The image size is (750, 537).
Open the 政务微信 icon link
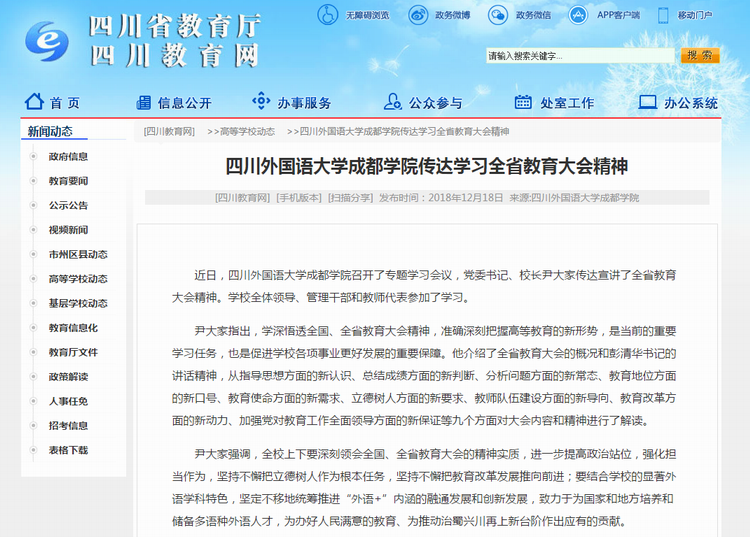(497, 15)
